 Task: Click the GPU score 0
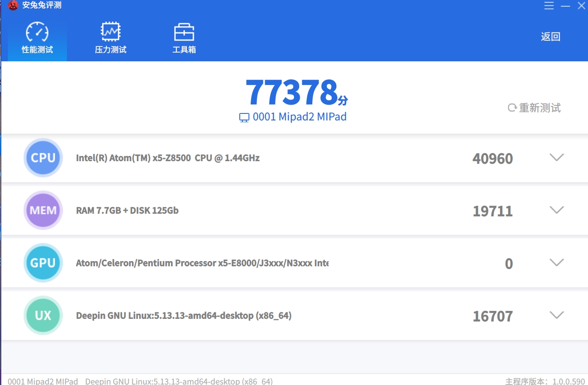(509, 264)
